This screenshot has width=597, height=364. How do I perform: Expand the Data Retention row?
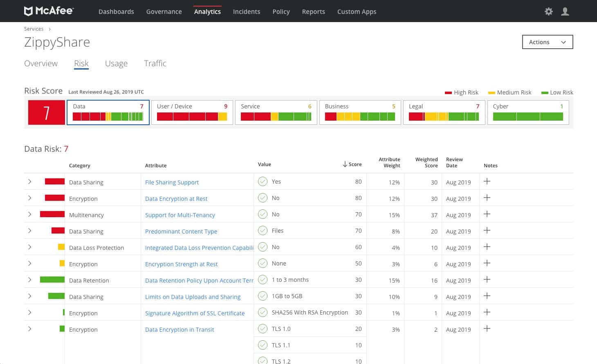point(30,280)
